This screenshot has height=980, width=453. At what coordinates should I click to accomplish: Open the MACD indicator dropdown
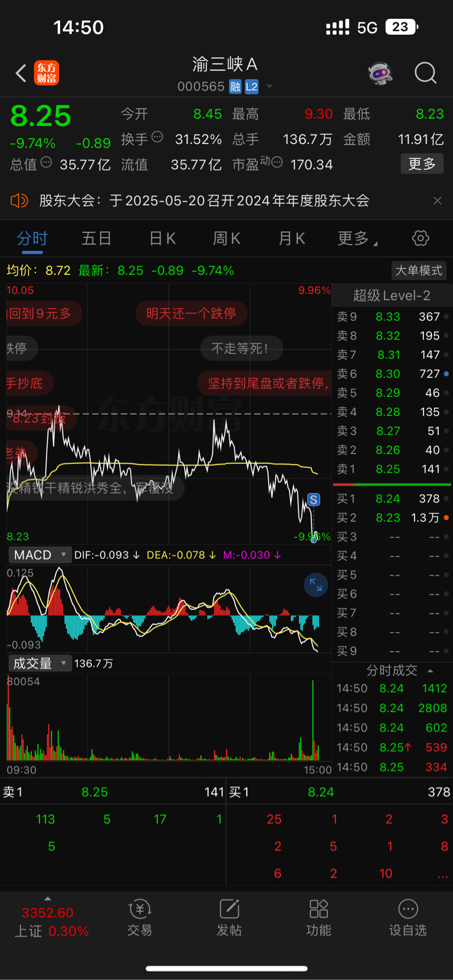pos(40,555)
